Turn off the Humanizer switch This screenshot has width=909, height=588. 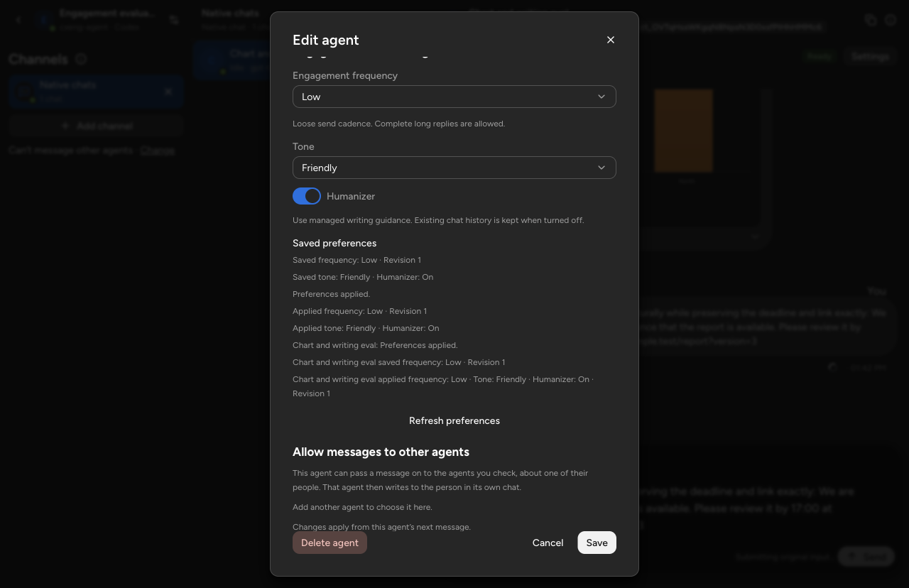[x=307, y=196]
